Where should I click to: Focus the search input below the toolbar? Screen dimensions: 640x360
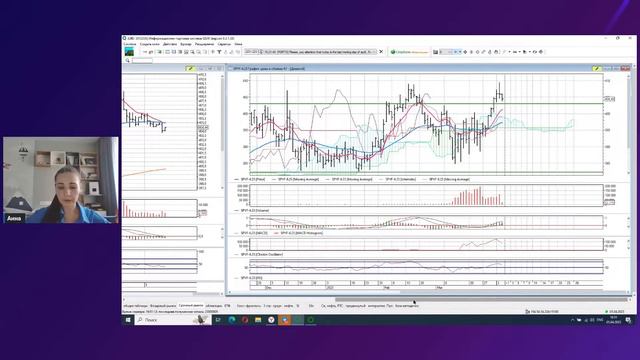[x=142, y=60]
